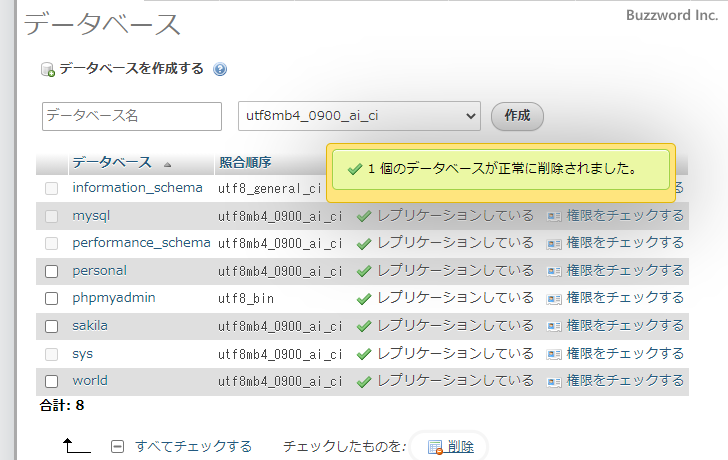Viewport: 728px width, 460px height.
Task: Click the create database icon
Action: pyautogui.click(x=48, y=70)
